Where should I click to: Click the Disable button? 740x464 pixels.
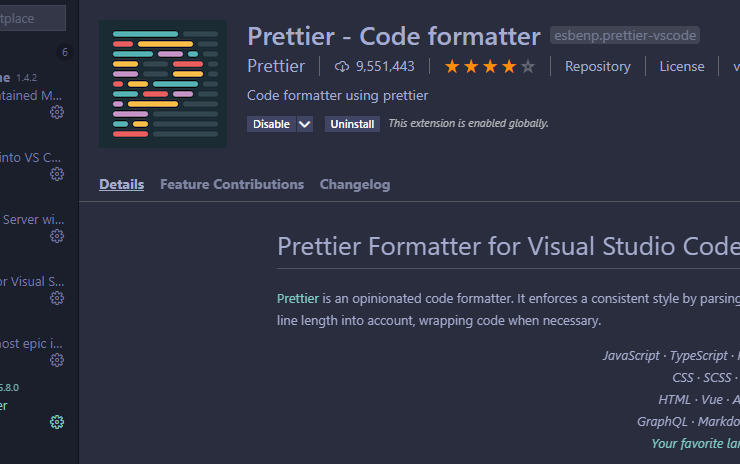[x=271, y=124]
